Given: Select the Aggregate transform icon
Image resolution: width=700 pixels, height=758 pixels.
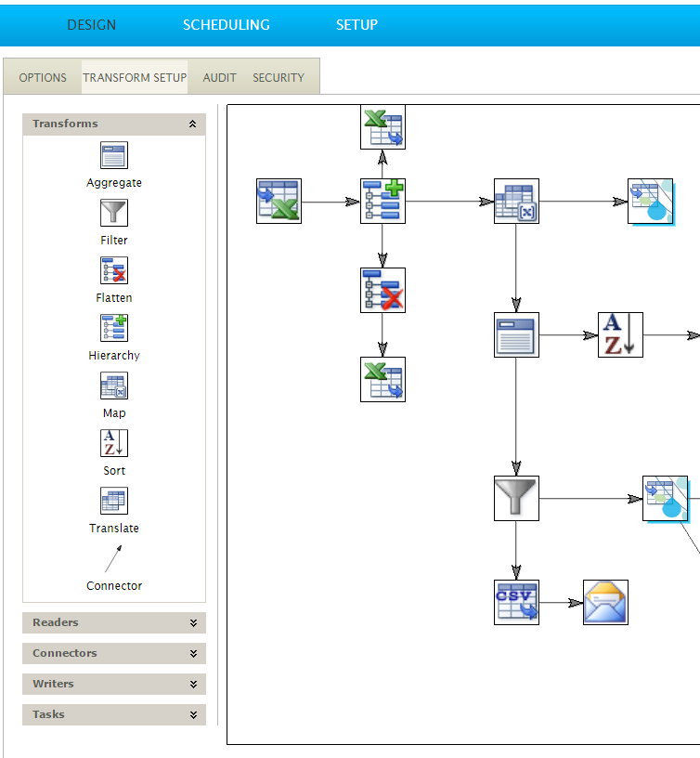Looking at the screenshot, I should [114, 156].
